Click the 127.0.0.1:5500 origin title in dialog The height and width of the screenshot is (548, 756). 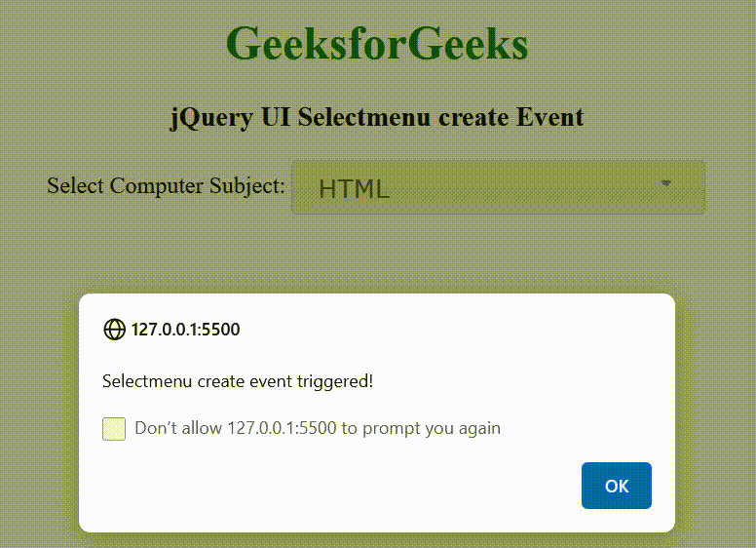[186, 330]
